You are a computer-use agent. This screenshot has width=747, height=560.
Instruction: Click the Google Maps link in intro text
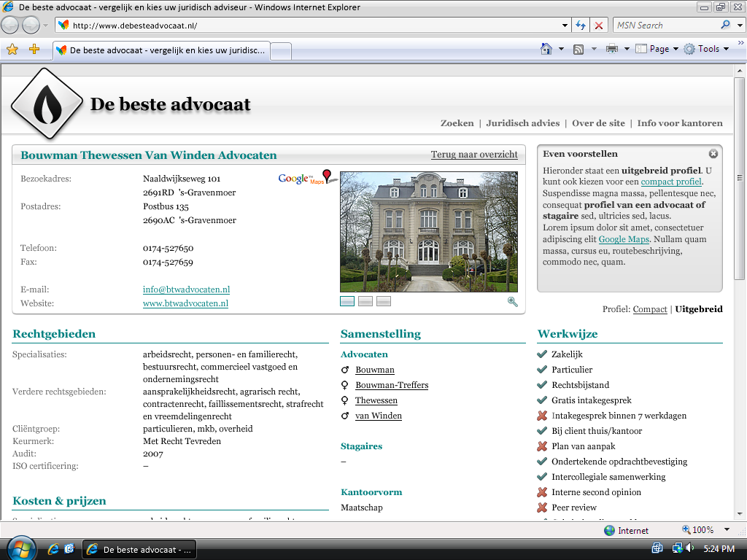(x=624, y=239)
